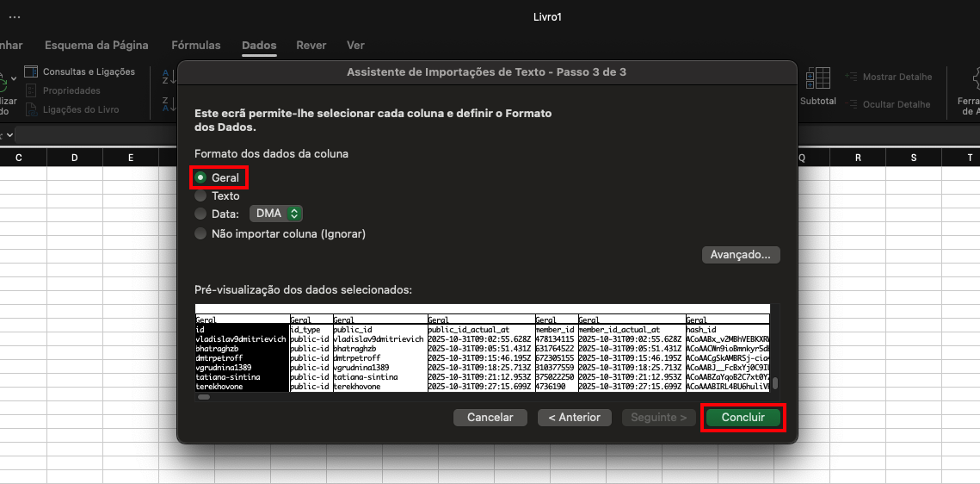
Task: Choose the Data radio button
Action: click(x=200, y=214)
